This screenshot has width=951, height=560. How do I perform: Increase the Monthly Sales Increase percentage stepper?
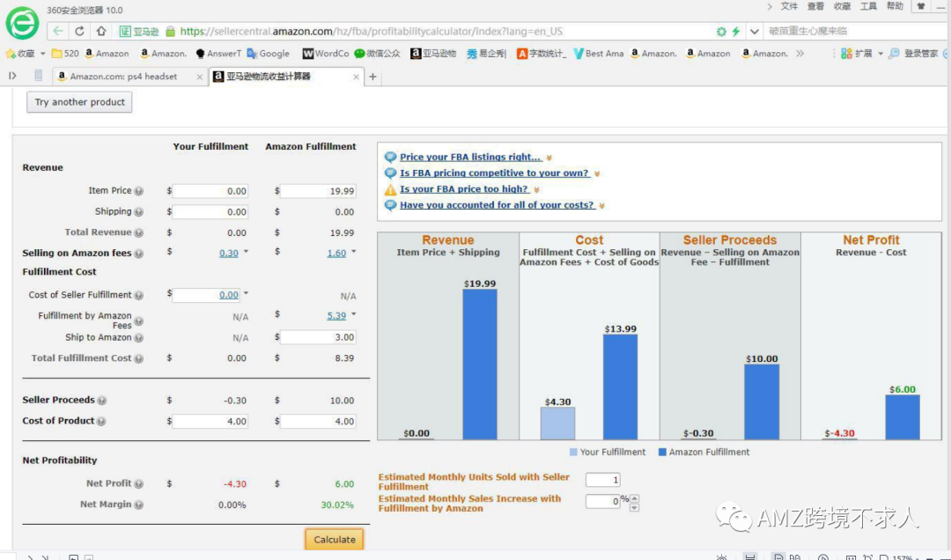tap(634, 498)
